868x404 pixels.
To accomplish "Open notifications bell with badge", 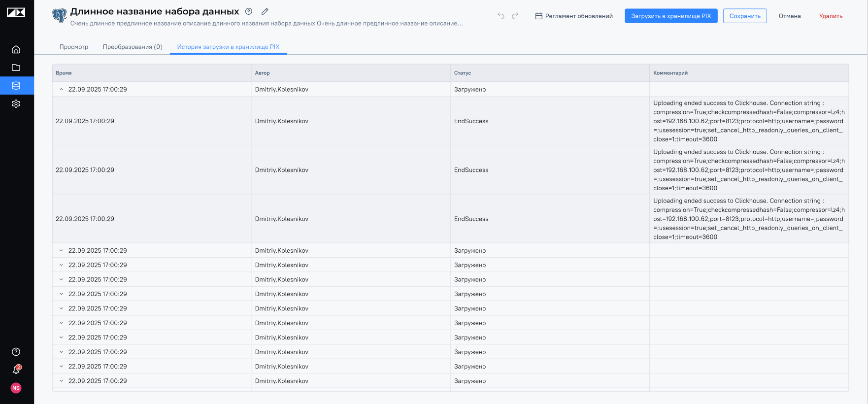I will click(x=16, y=370).
